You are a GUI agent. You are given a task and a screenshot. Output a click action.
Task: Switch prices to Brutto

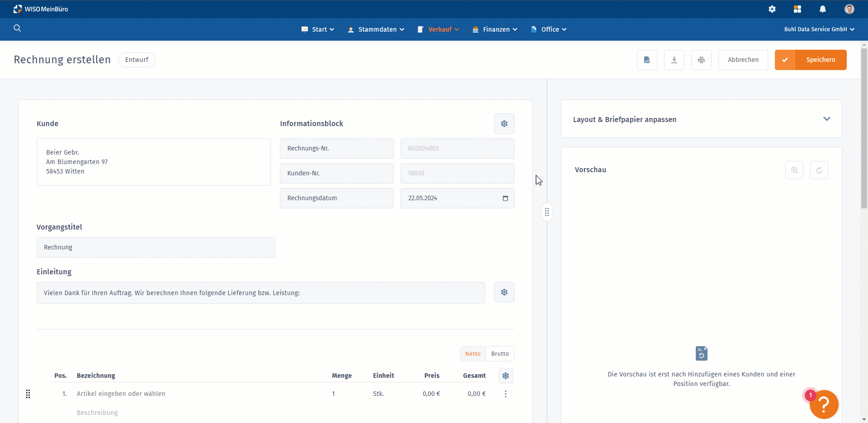click(x=500, y=354)
